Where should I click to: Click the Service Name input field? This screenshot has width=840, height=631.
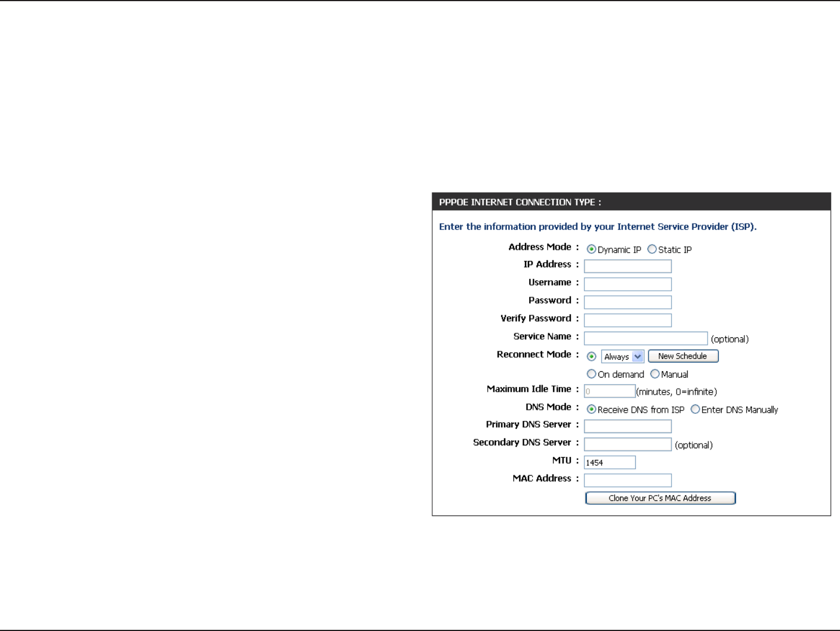pos(646,339)
